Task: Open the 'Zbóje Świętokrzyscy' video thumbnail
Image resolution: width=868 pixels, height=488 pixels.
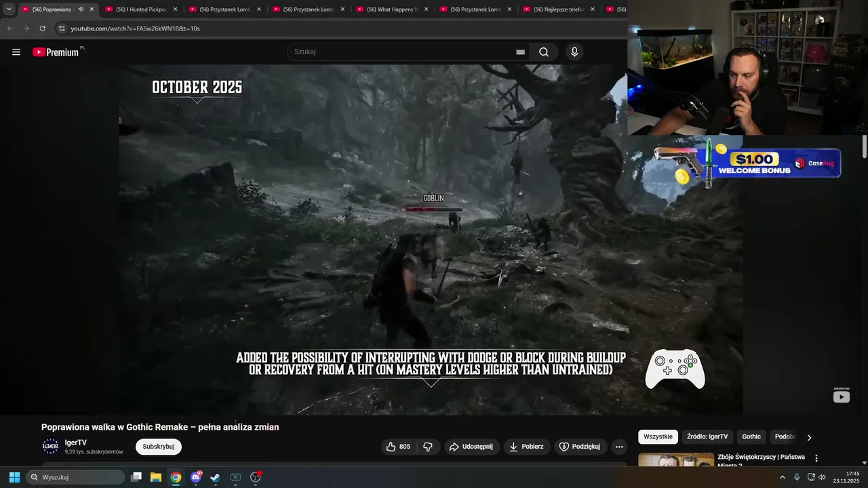Action: [676, 460]
